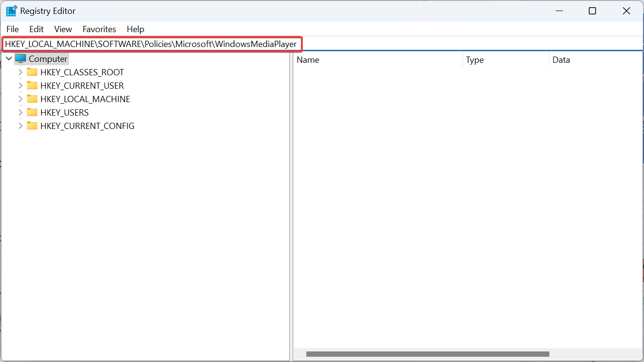Open the File menu
Viewport: 644px width, 362px height.
(x=12, y=29)
